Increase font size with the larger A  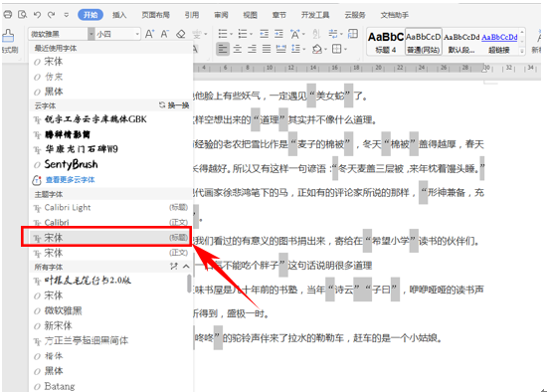tap(149, 34)
